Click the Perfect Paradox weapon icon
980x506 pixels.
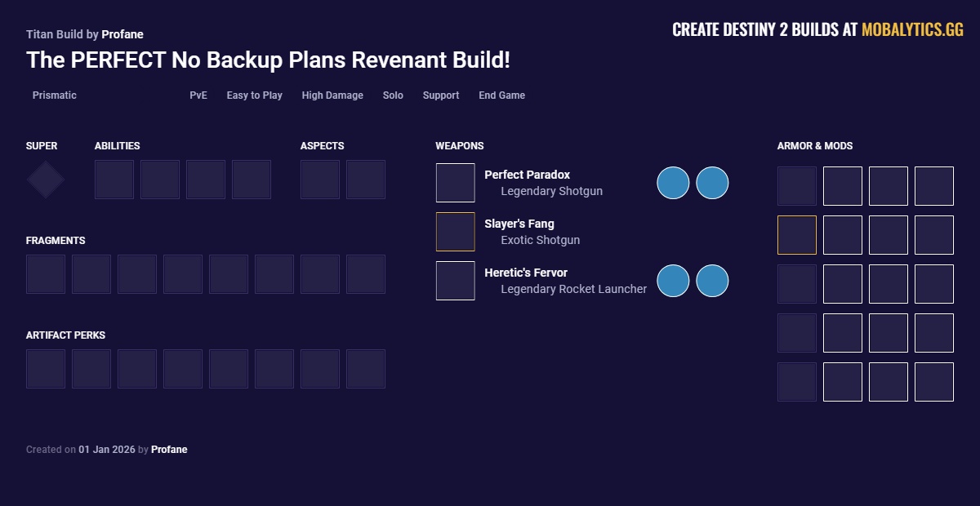pyautogui.click(x=455, y=182)
